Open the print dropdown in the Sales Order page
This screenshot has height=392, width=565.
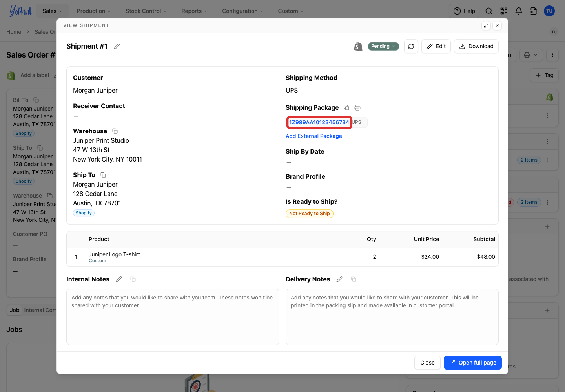pos(531,55)
